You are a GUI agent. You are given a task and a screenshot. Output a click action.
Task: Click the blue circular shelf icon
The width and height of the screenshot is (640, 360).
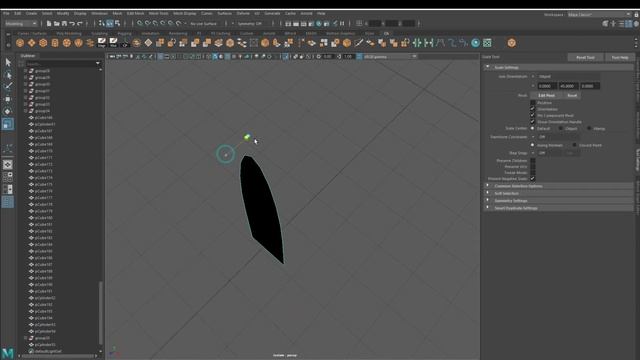476,43
